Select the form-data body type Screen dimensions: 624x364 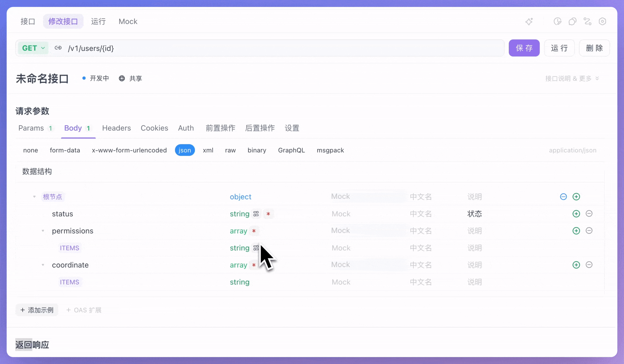coord(65,150)
